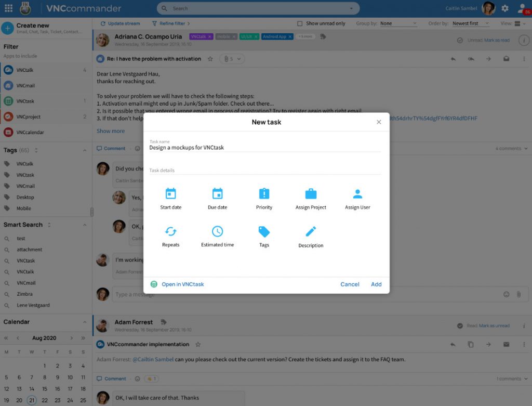Select the VNCtalk tag in sidebar
Image resolution: width=532 pixels, height=406 pixels.
(x=25, y=164)
